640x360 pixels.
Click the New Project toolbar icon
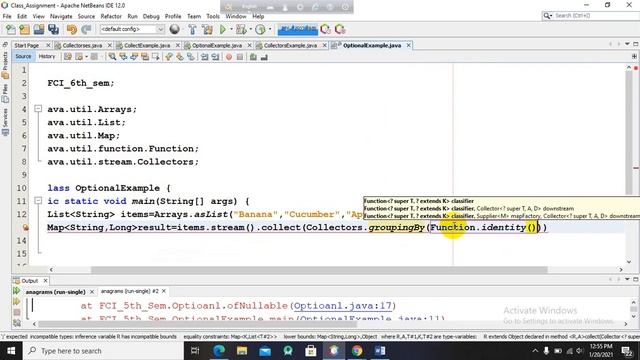pyautogui.click(x=24, y=29)
